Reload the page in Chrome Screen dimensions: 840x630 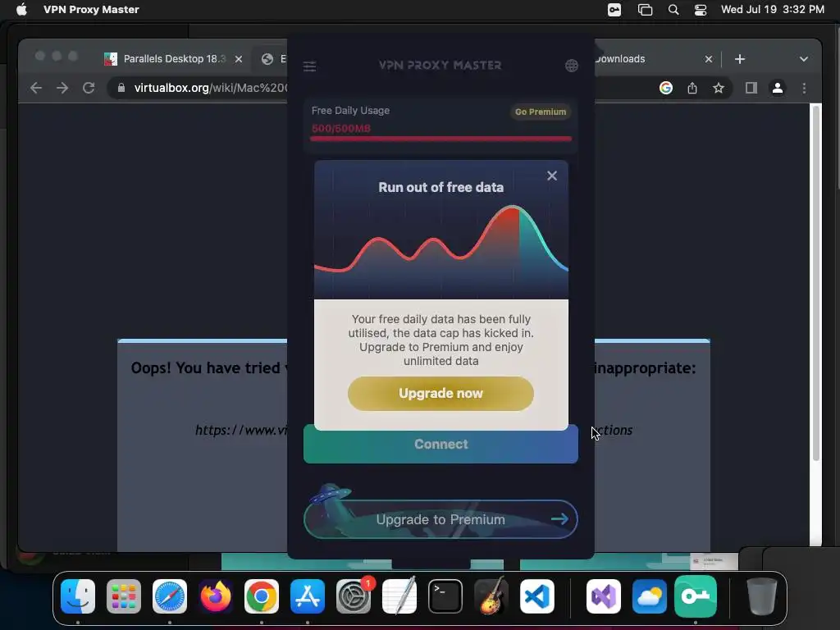point(89,88)
